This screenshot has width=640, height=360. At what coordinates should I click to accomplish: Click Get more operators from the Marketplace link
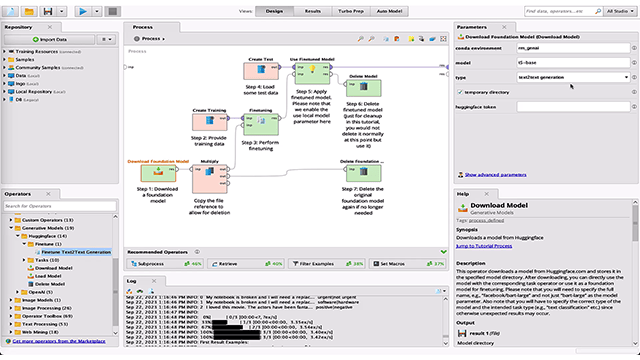(x=59, y=341)
